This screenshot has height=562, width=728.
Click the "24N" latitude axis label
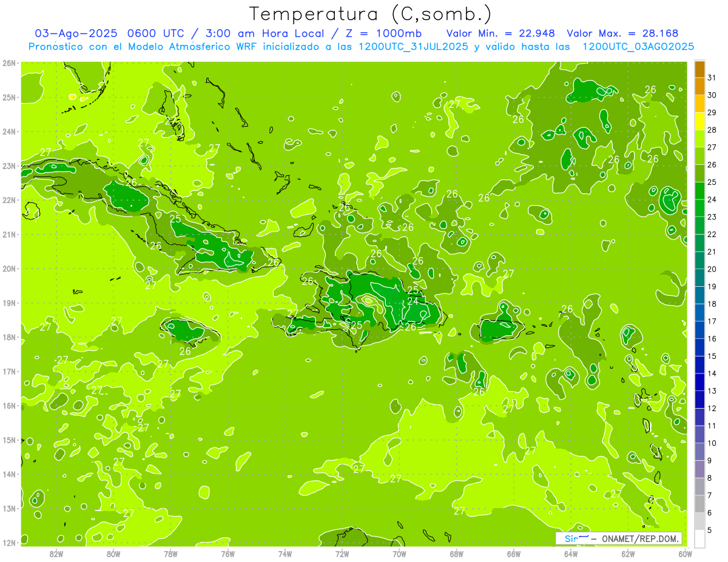8,132
